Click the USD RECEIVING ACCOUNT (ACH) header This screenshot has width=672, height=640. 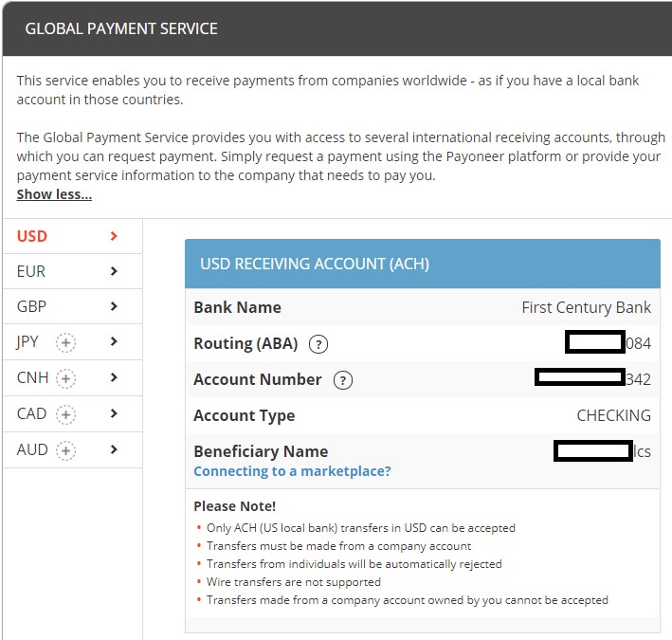(423, 264)
